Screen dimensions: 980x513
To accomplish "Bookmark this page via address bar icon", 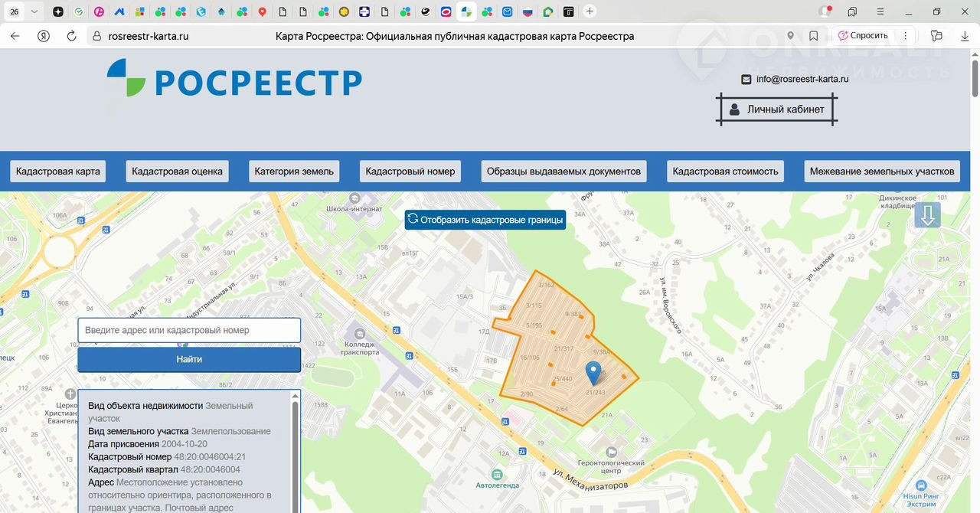I will tap(813, 36).
